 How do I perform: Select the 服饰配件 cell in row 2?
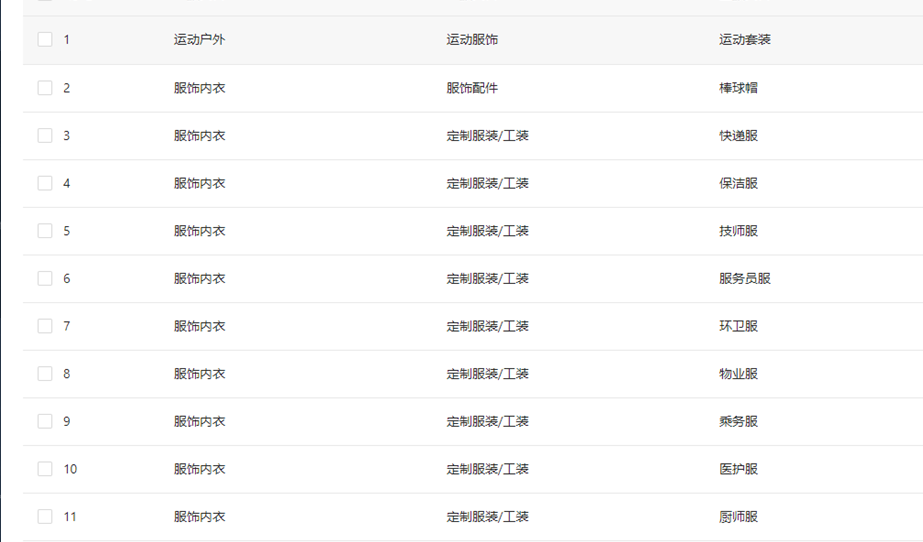point(472,88)
